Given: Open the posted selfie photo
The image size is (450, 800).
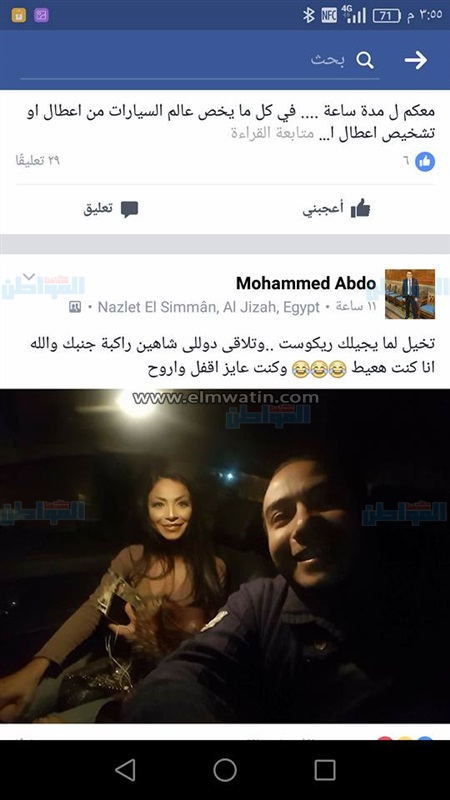Looking at the screenshot, I should (225, 556).
